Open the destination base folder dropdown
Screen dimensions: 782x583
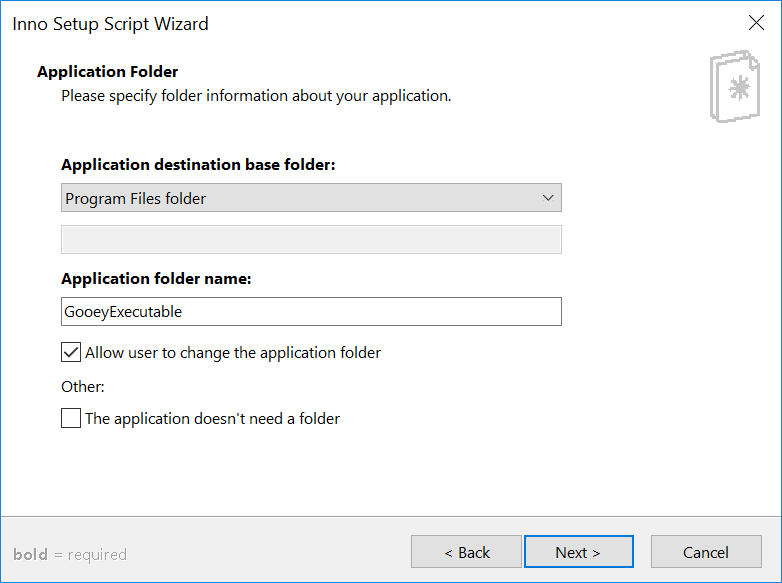coord(311,198)
